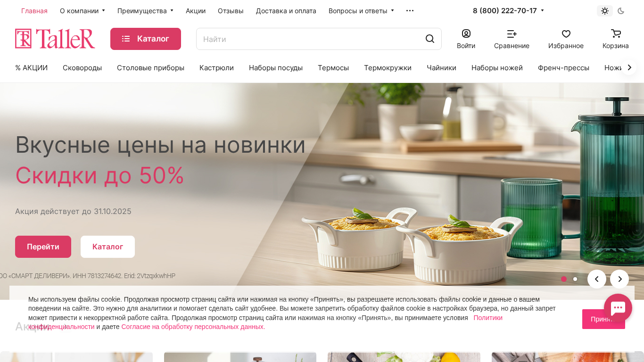Viewport: 644px width, 362px height.
Task: Open the Каталог button with list icon
Action: pyautogui.click(x=146, y=39)
